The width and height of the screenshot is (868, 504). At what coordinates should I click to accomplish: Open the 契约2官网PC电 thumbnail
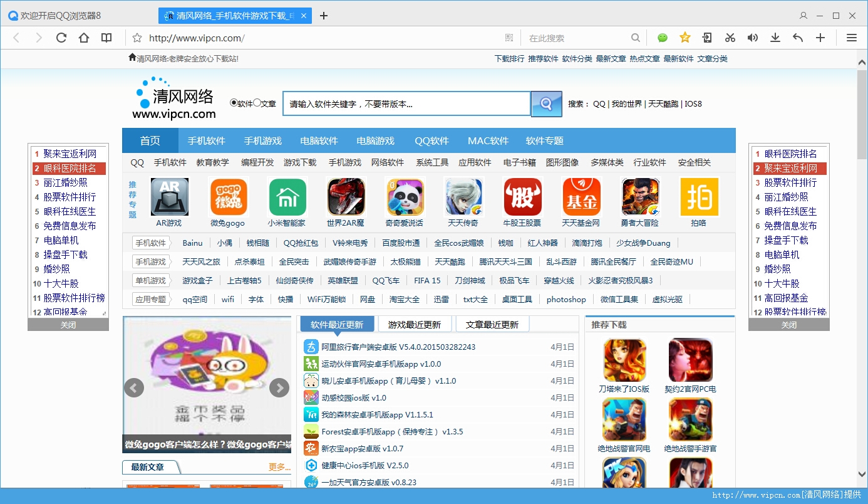click(691, 360)
